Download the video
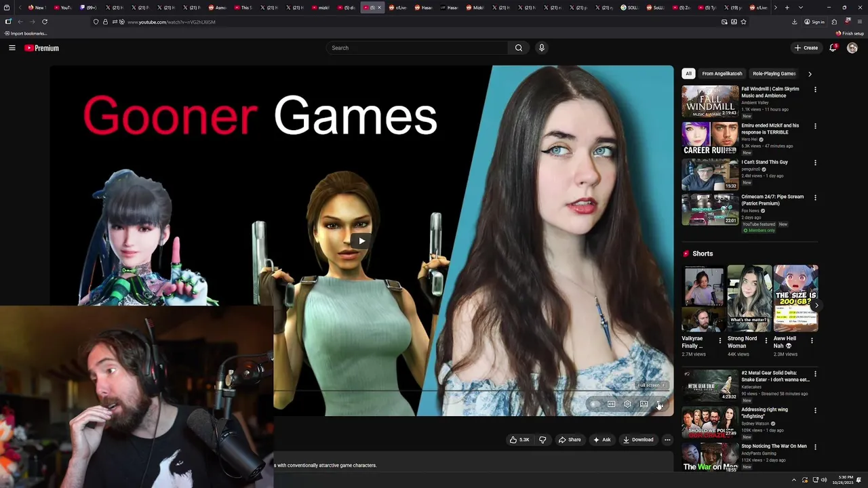The height and width of the screenshot is (488, 868). click(638, 440)
